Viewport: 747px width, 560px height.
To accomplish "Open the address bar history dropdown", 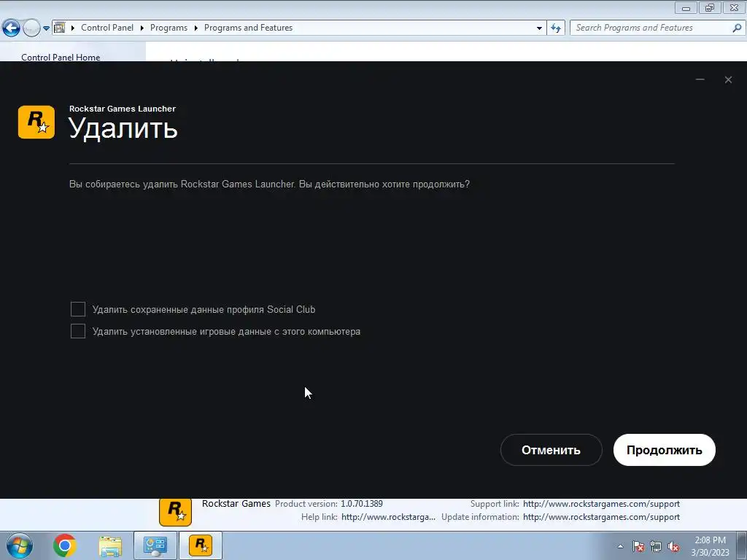I will [539, 28].
